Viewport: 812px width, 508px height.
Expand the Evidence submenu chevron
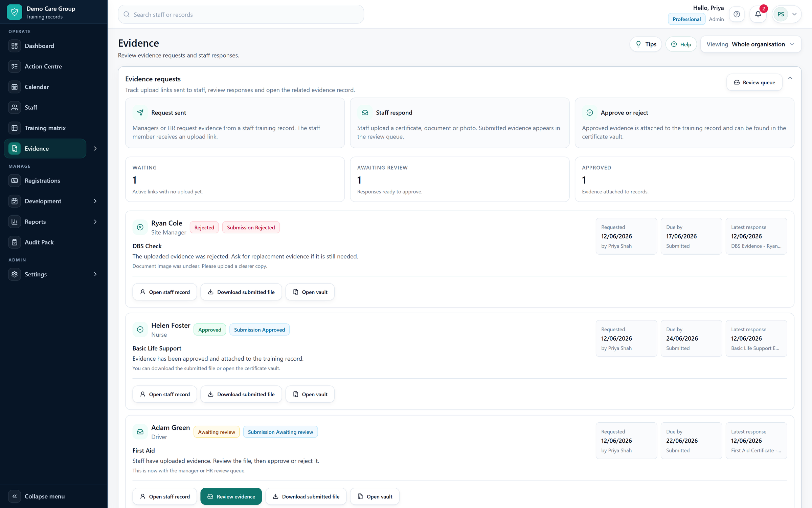tap(95, 148)
